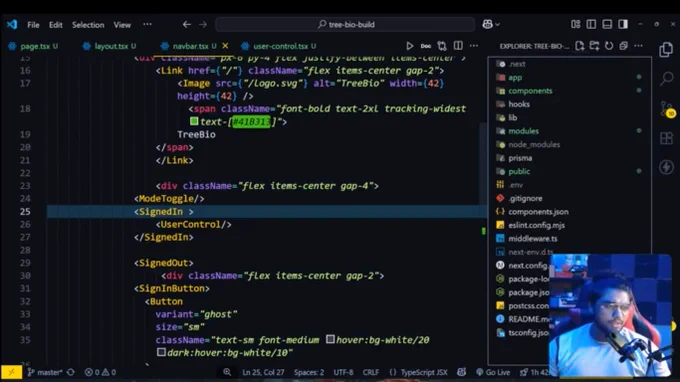
Task: Expand the modules folder
Action: pyautogui.click(x=523, y=131)
